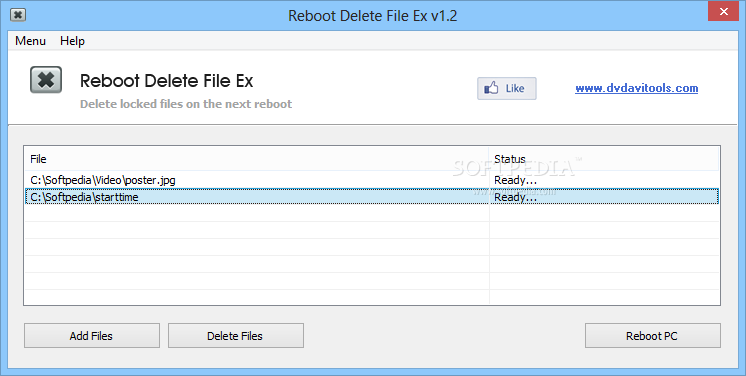Click the Add Files button

(x=91, y=336)
